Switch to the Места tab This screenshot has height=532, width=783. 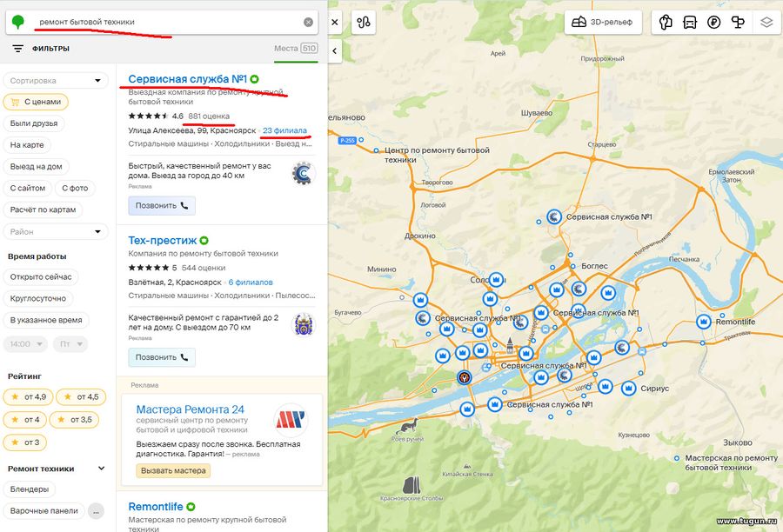296,49
